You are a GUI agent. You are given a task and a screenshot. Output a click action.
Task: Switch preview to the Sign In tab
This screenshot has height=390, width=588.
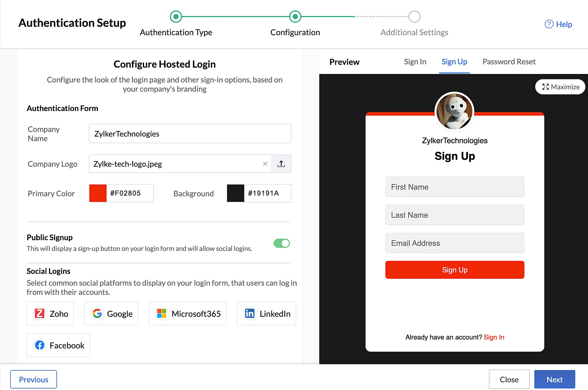(x=415, y=62)
